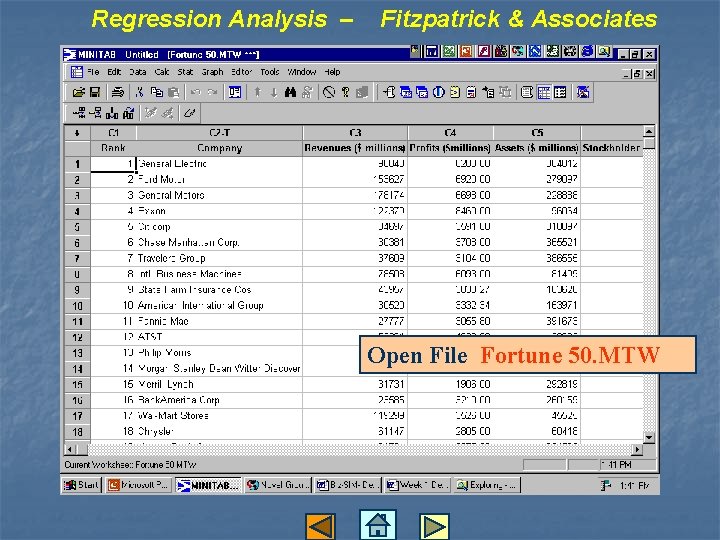Select the C1 column header

(x=113, y=133)
